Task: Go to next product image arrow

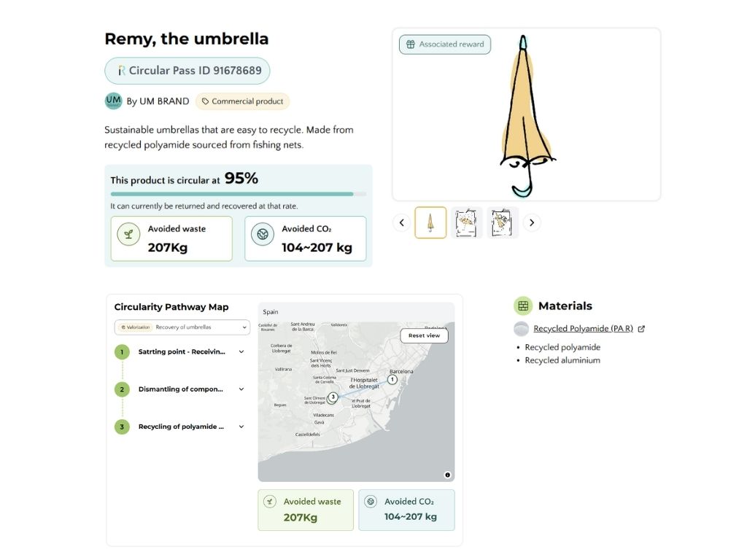Action: pos(532,222)
